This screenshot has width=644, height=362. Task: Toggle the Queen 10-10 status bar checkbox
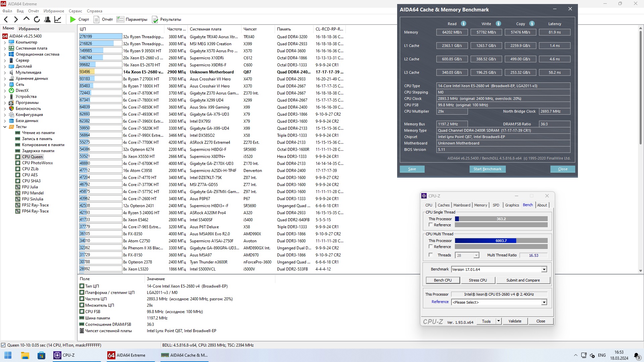point(3,345)
